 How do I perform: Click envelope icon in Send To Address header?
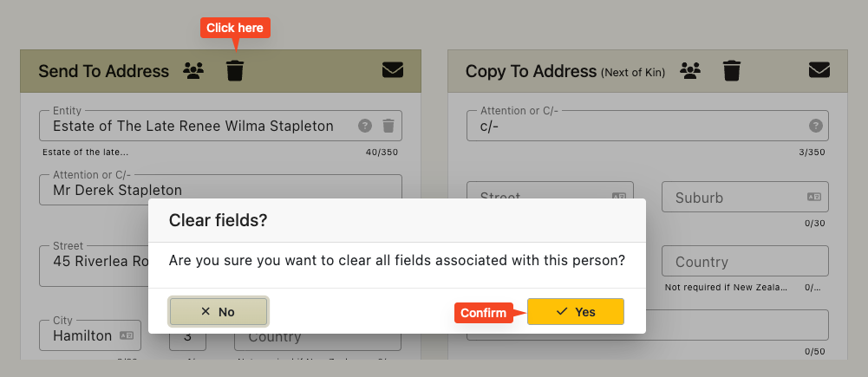click(393, 69)
